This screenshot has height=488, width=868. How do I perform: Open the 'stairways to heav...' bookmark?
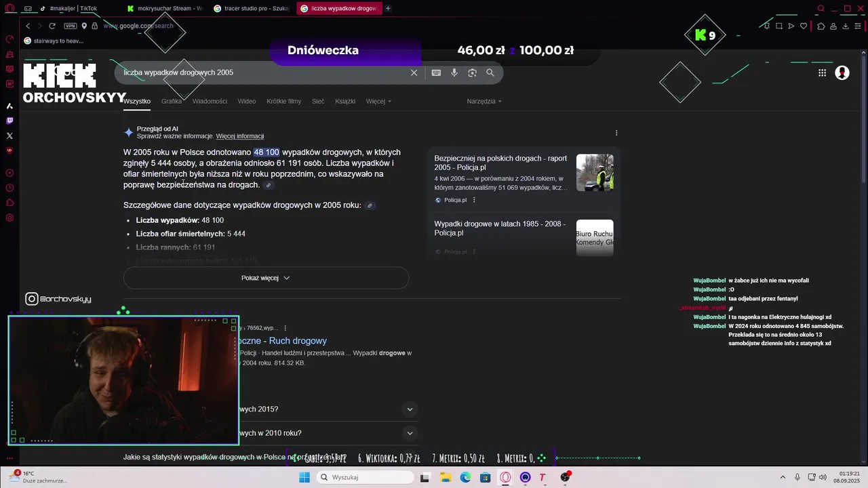point(54,41)
